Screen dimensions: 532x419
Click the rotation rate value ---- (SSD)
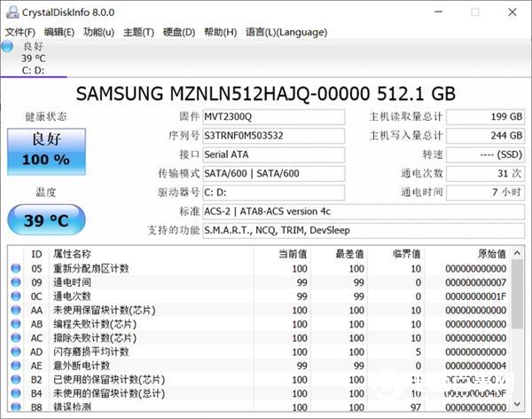tap(486, 154)
